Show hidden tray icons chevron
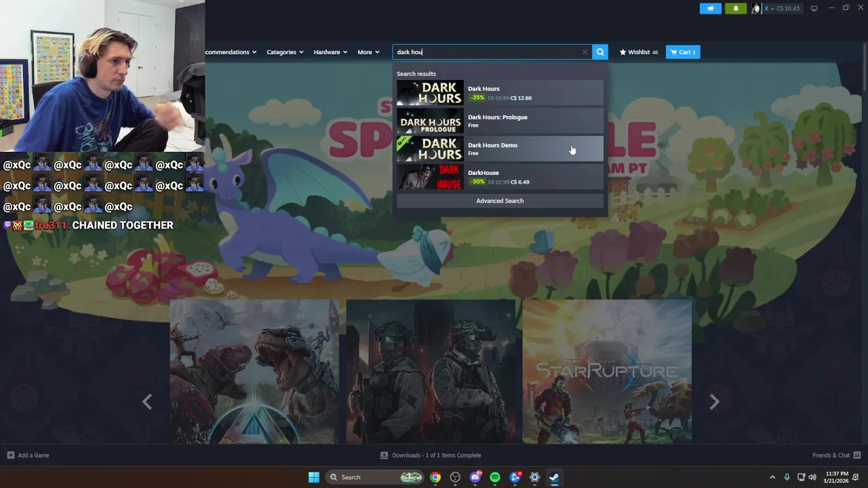 [772, 477]
